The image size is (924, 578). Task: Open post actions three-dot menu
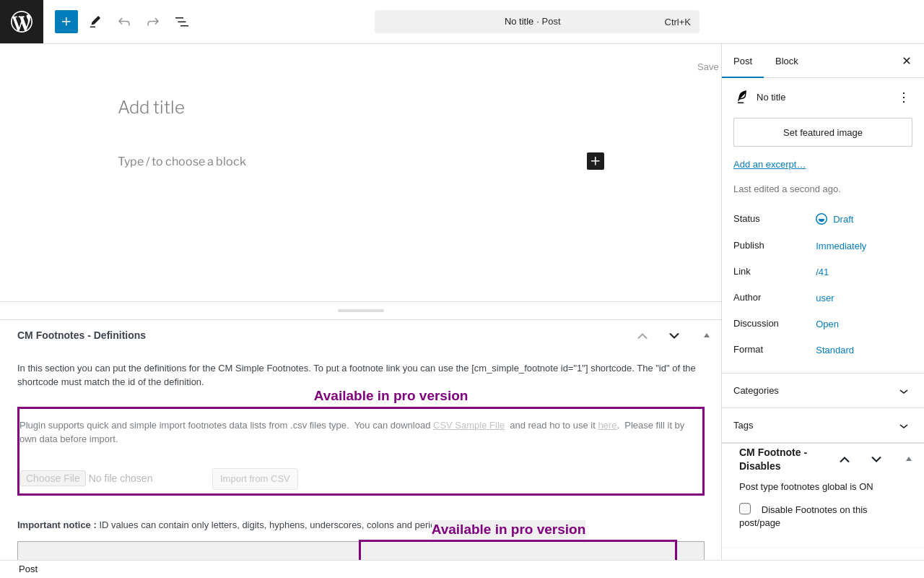[904, 97]
